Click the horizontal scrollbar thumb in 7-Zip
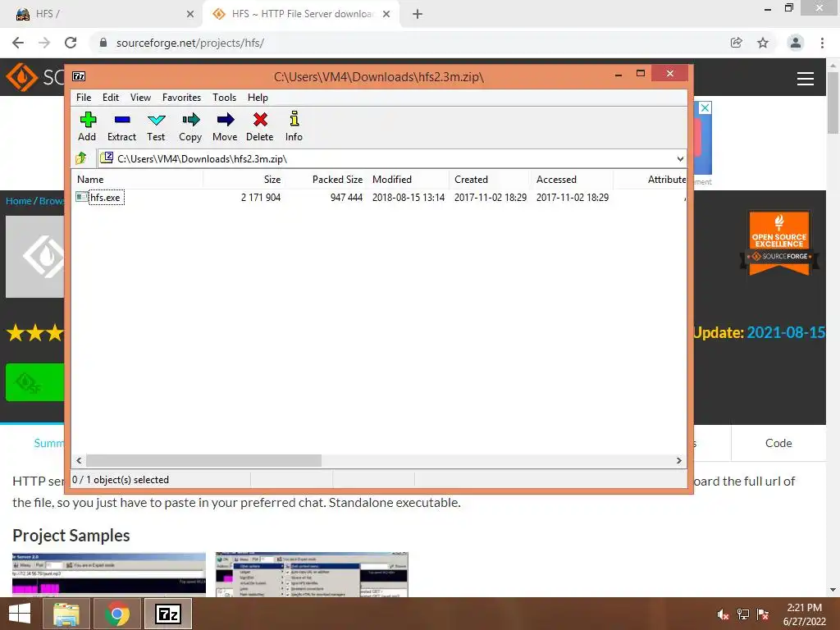The width and height of the screenshot is (840, 630). point(203,461)
